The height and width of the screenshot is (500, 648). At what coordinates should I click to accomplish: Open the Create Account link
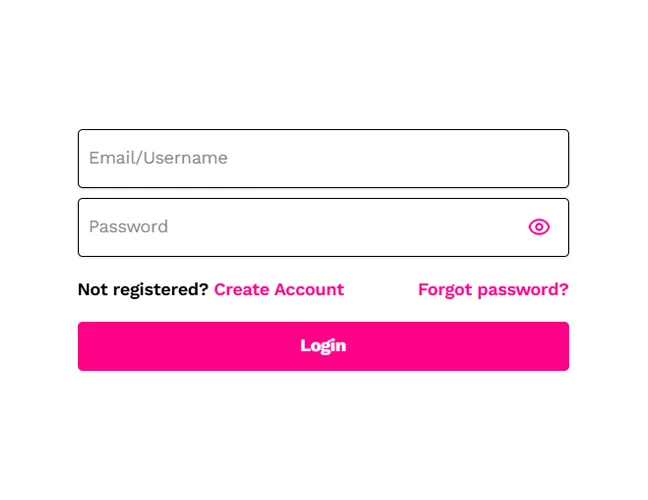coord(279,290)
